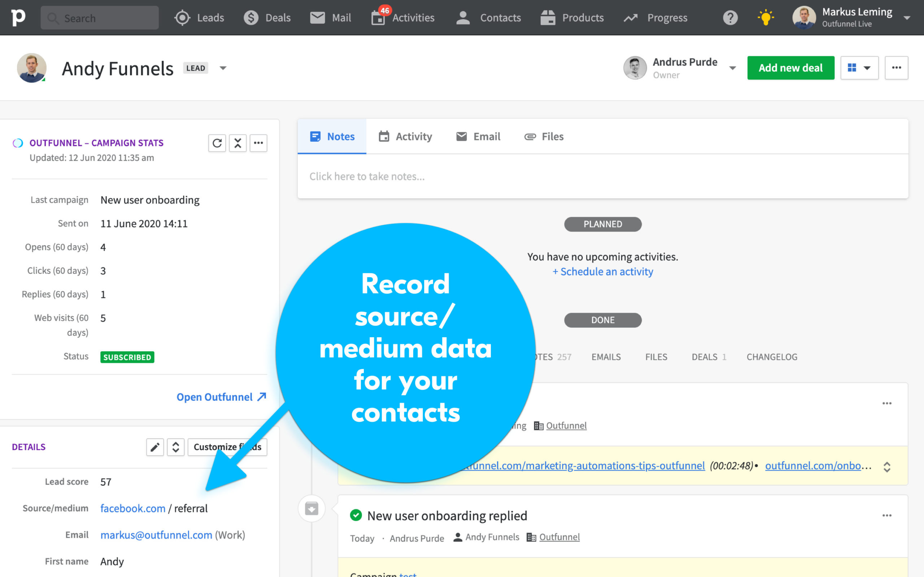
Task: Click the Progress navigation icon
Action: 631,17
